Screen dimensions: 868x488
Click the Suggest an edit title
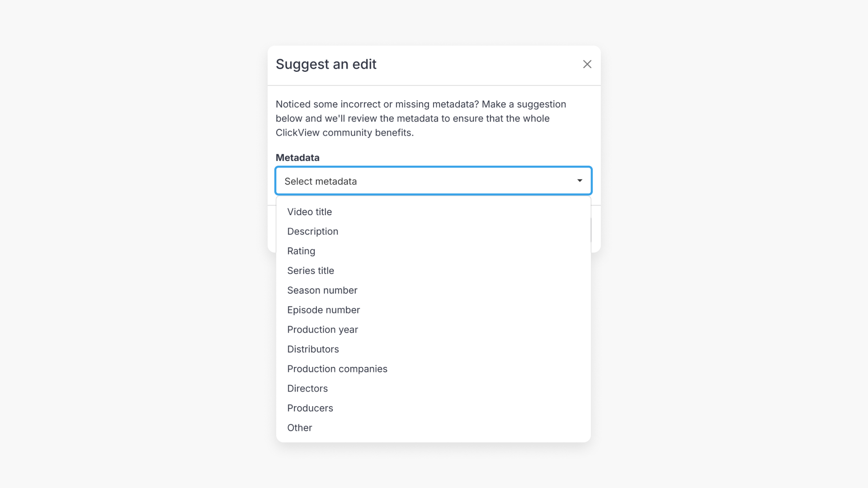pyautogui.click(x=326, y=64)
